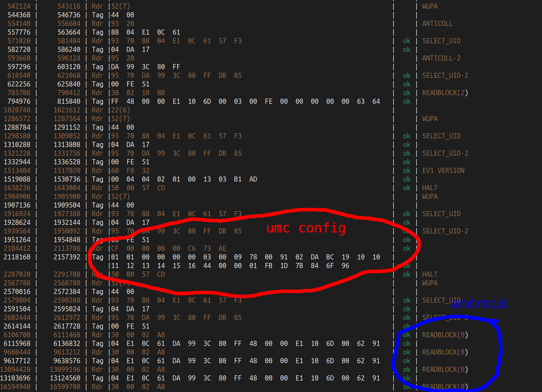The width and height of the screenshot is (542, 392).
Task: Click the ANTICOLL annotation in row 554140
Action: pyautogui.click(x=437, y=24)
